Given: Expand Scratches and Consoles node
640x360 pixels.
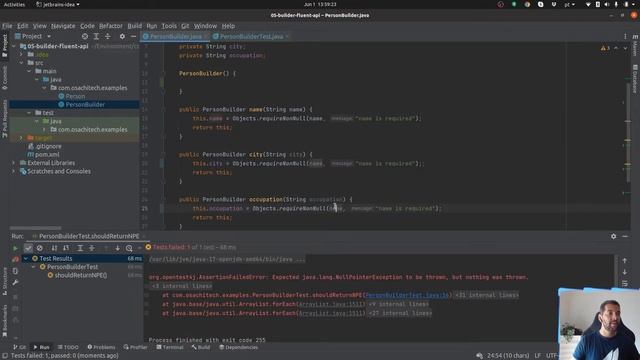Looking at the screenshot, I should (14, 171).
